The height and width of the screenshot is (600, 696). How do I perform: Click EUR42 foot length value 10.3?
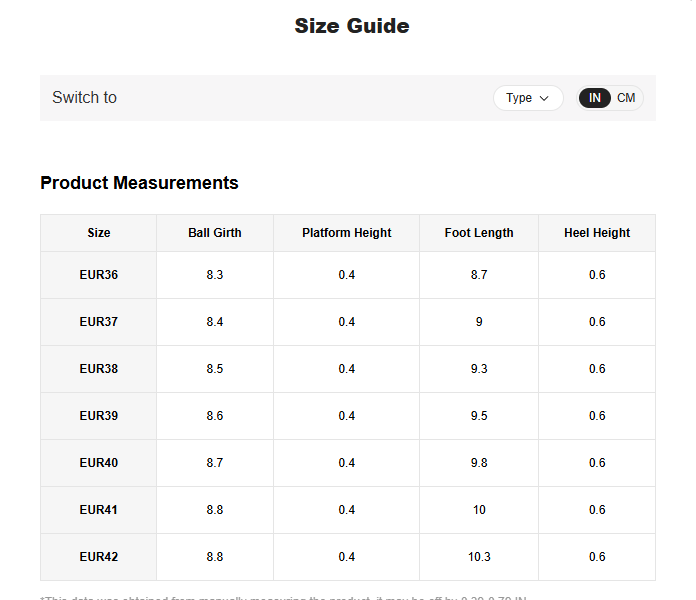(479, 557)
